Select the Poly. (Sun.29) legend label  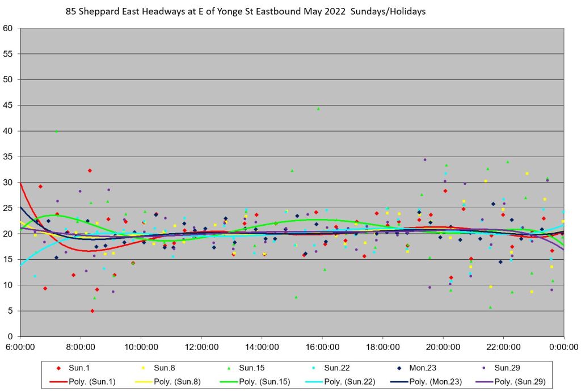(x=520, y=382)
